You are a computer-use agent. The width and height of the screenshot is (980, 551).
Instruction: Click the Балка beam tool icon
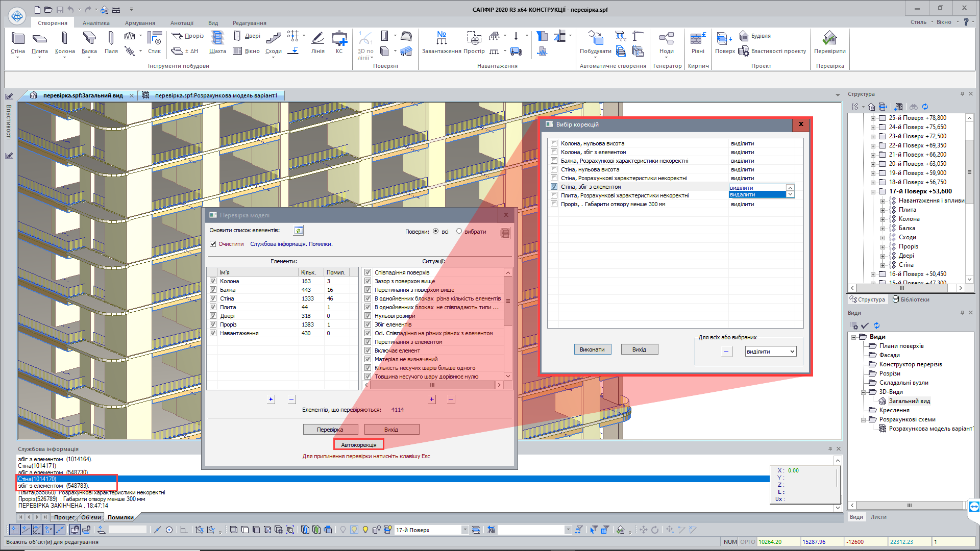(89, 39)
